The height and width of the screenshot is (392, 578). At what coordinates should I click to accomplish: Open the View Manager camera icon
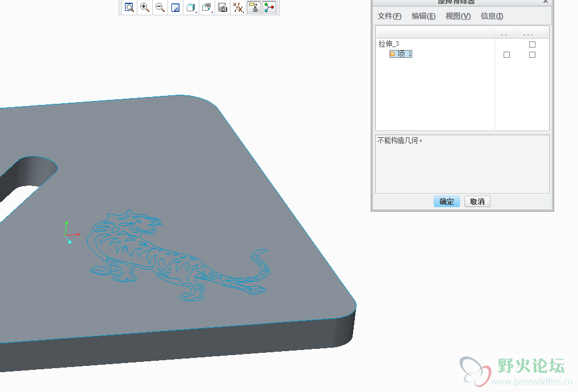coord(222,7)
